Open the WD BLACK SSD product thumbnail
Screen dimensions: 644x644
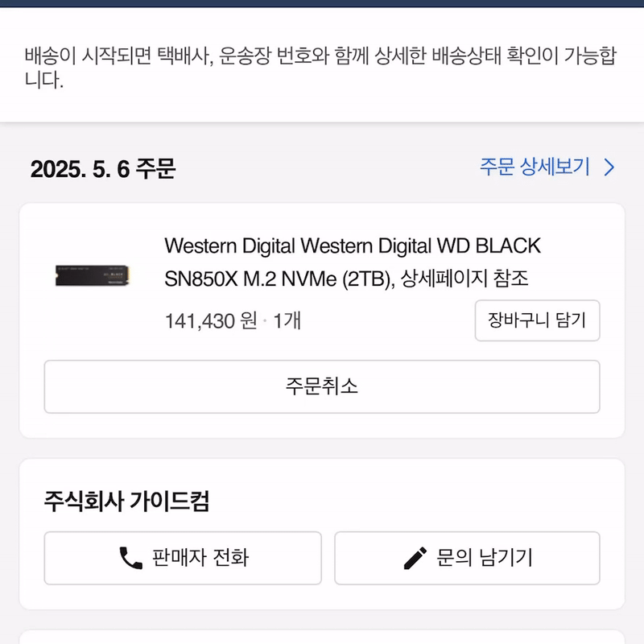point(93,275)
